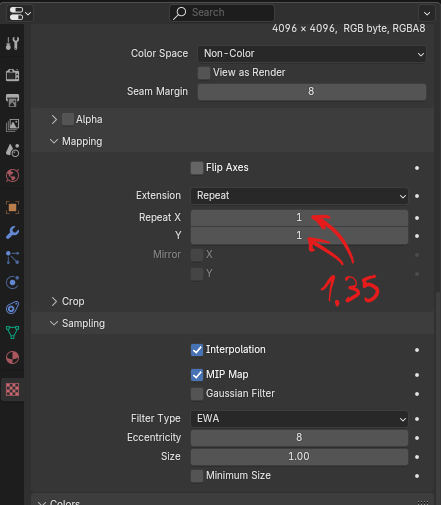Open the Texture properties tab
Viewport: 441px width, 505px height.
click(x=12, y=389)
